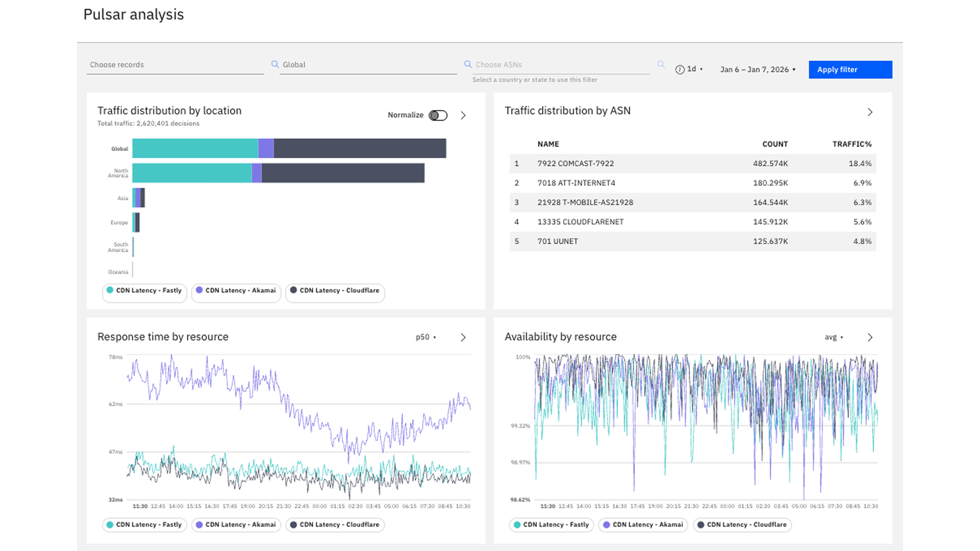Expand Traffic distribution by location chevron
Screen dimensions: 980x551
click(463, 115)
